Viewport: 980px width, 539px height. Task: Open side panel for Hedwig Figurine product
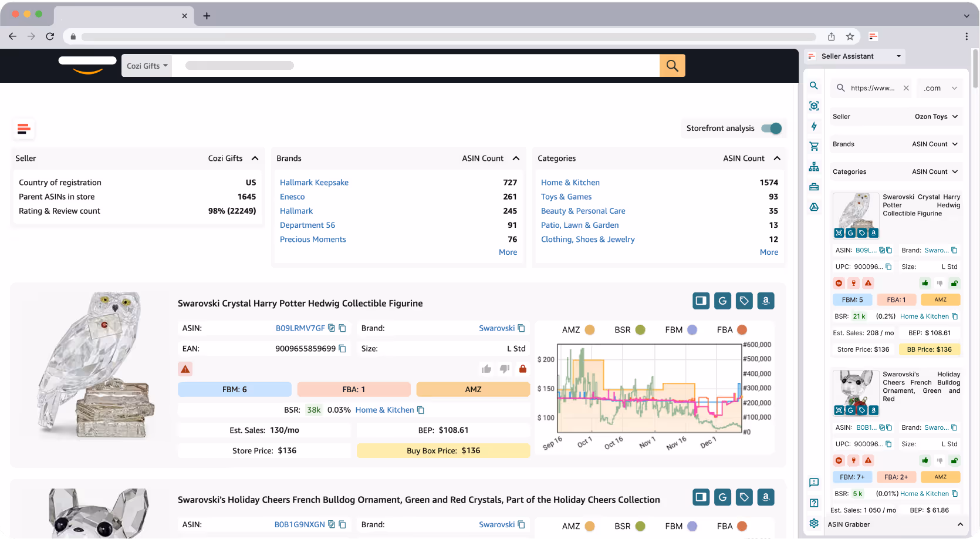701,301
